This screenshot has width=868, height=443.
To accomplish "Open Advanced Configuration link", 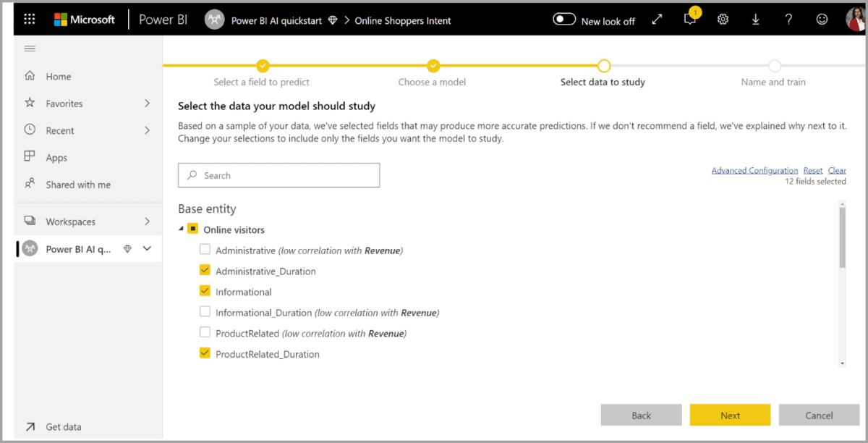I will coord(754,169).
